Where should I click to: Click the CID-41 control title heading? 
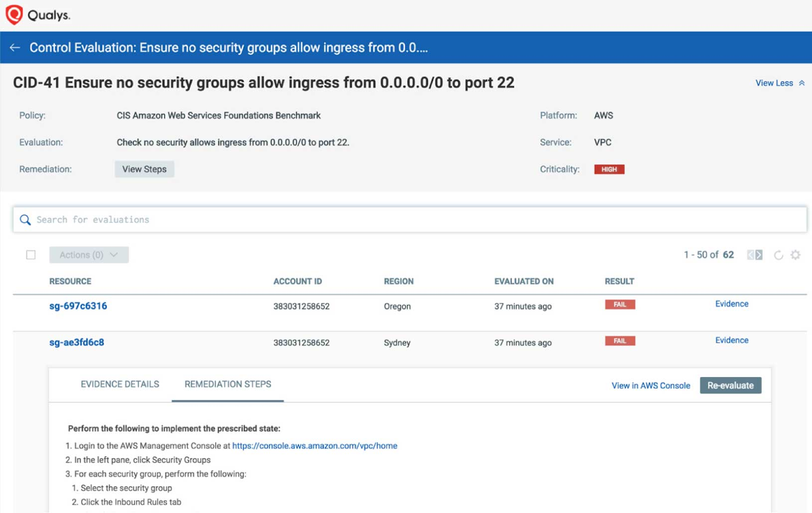[264, 83]
